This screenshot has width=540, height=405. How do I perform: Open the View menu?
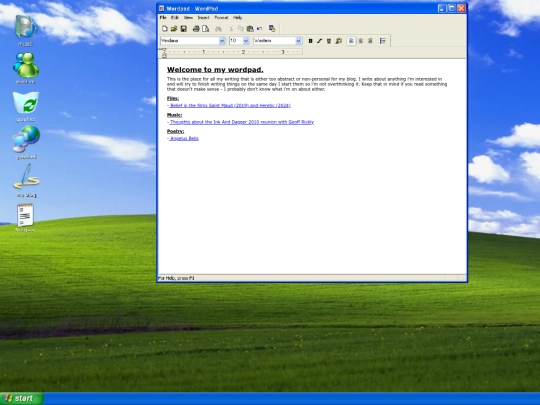point(188,18)
